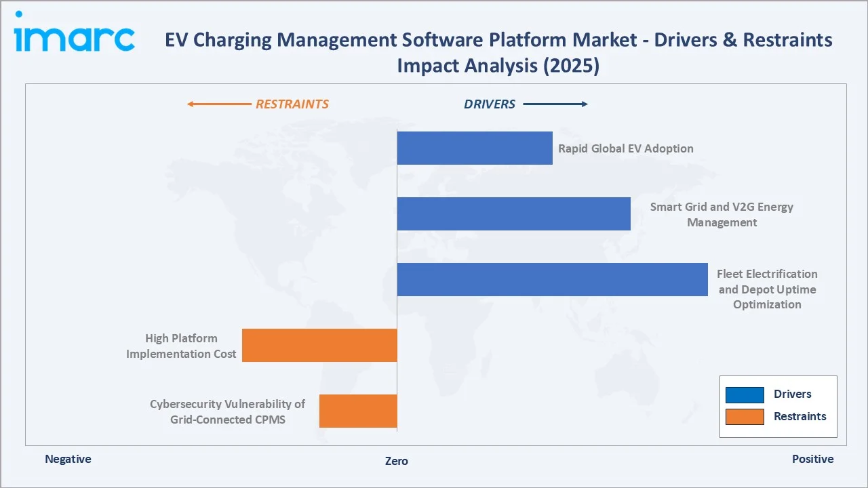Screen dimensions: 868x488
Task: Click the RESTRAINTS heading label
Action: [292, 104]
